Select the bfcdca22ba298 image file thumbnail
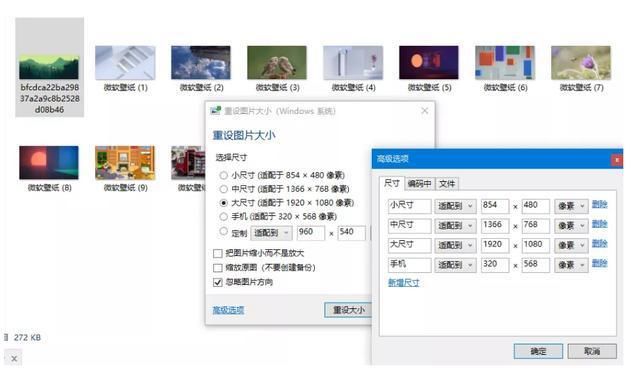Screen dimensions: 640x384 [49, 67]
